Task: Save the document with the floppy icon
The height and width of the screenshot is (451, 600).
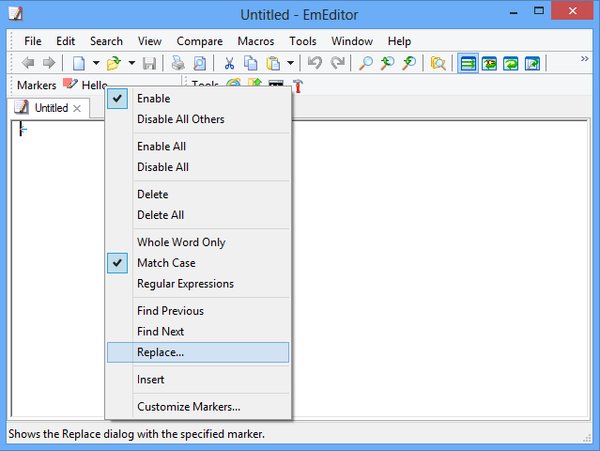Action: (149, 63)
